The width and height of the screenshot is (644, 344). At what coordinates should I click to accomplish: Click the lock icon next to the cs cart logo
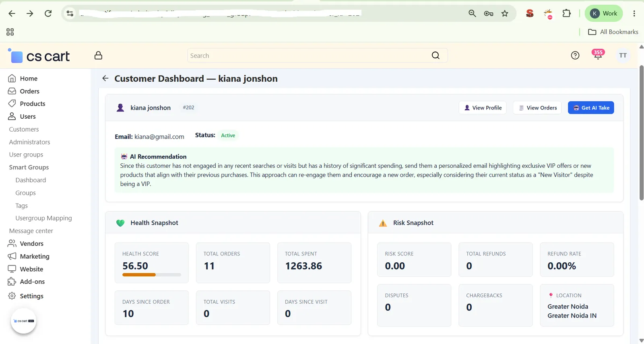point(98,56)
